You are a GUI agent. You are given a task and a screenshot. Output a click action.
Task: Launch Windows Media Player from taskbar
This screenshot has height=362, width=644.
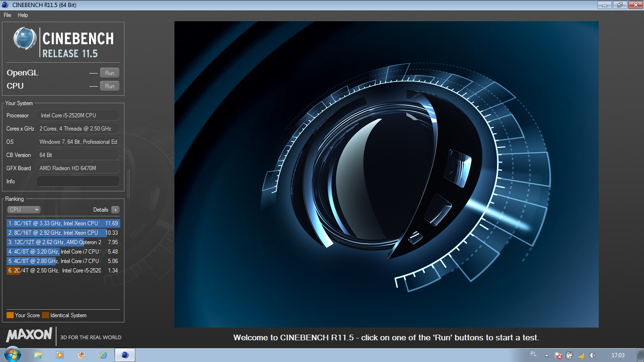click(60, 355)
